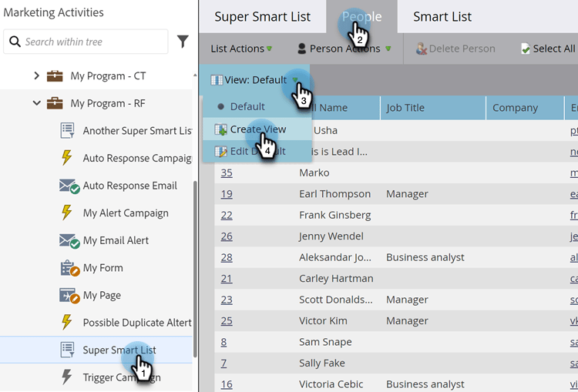Click the filter funnel icon beside search

183,42
